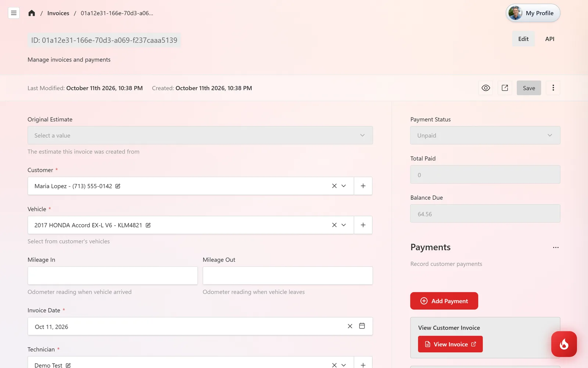Image resolution: width=588 pixels, height=368 pixels.
Task: Open the hamburger sidebar menu
Action: 14,13
